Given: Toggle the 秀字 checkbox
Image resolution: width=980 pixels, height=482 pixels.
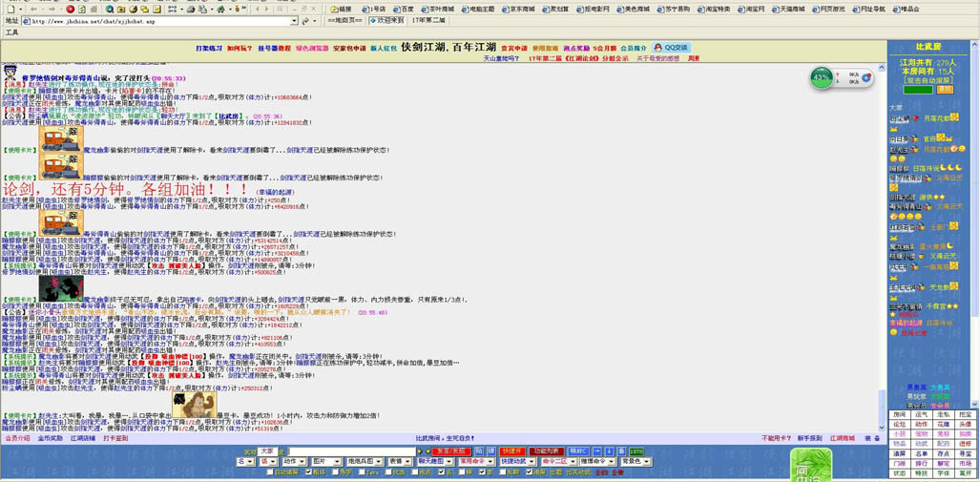Looking at the screenshot, I should pos(336,472).
